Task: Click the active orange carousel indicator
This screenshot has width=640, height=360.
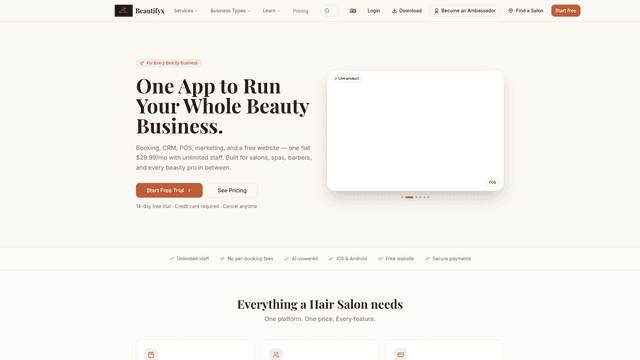Action: tap(409, 198)
